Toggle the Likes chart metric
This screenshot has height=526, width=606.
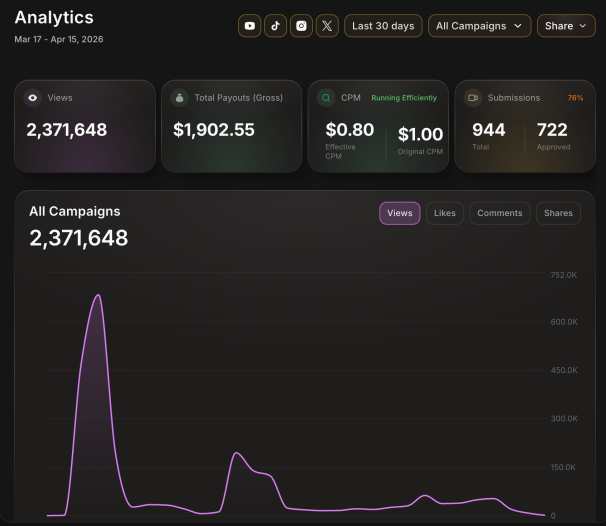point(445,213)
